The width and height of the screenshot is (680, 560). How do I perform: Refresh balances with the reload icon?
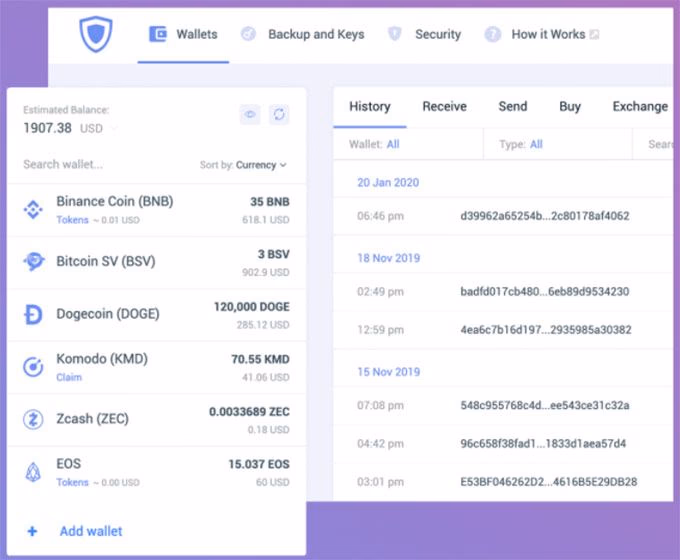click(279, 114)
